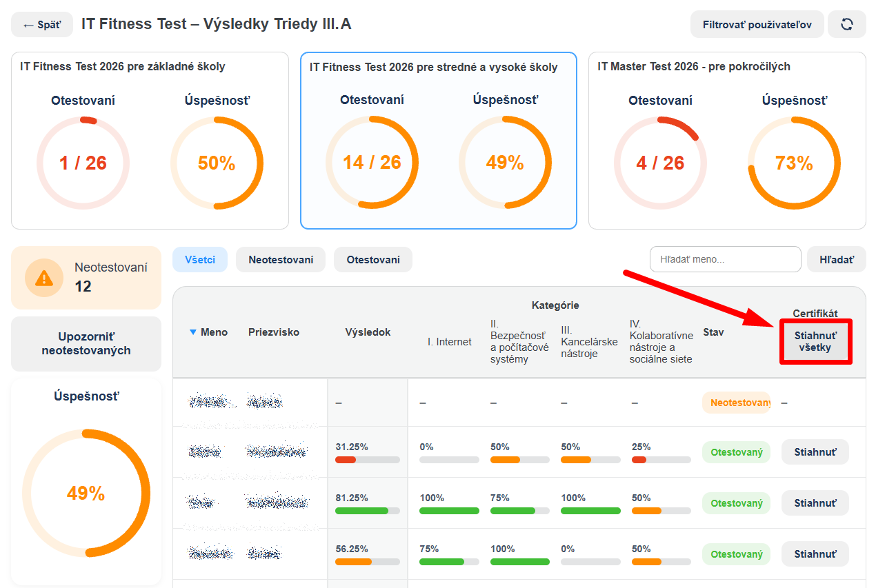
Task: Switch to the Otestovaní filter tab
Action: [373, 260]
